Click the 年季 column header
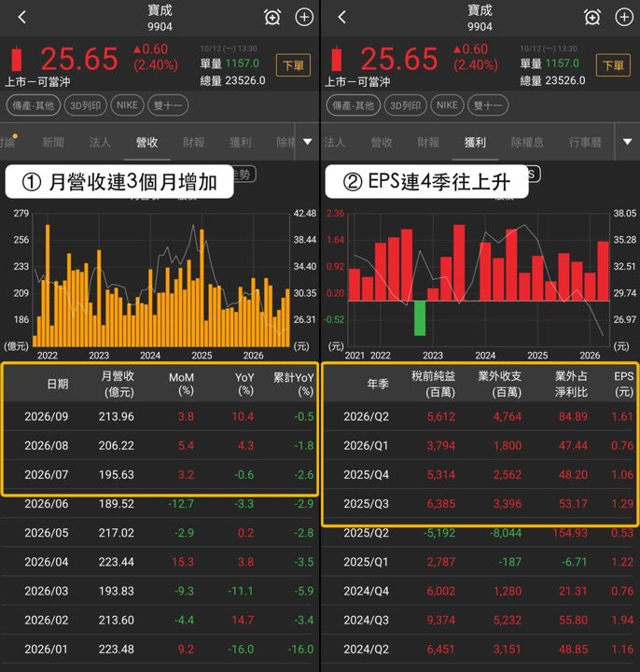Viewport: 640px width, 672px height. (378, 384)
